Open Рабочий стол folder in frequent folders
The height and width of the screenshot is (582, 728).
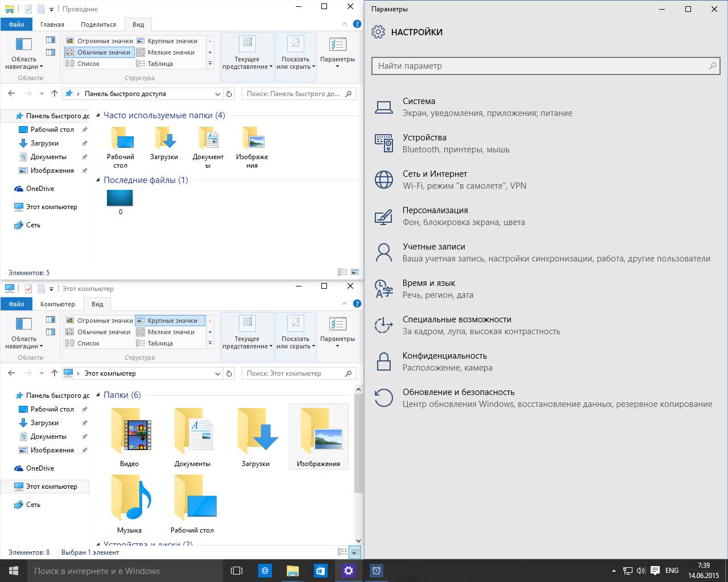[121, 148]
